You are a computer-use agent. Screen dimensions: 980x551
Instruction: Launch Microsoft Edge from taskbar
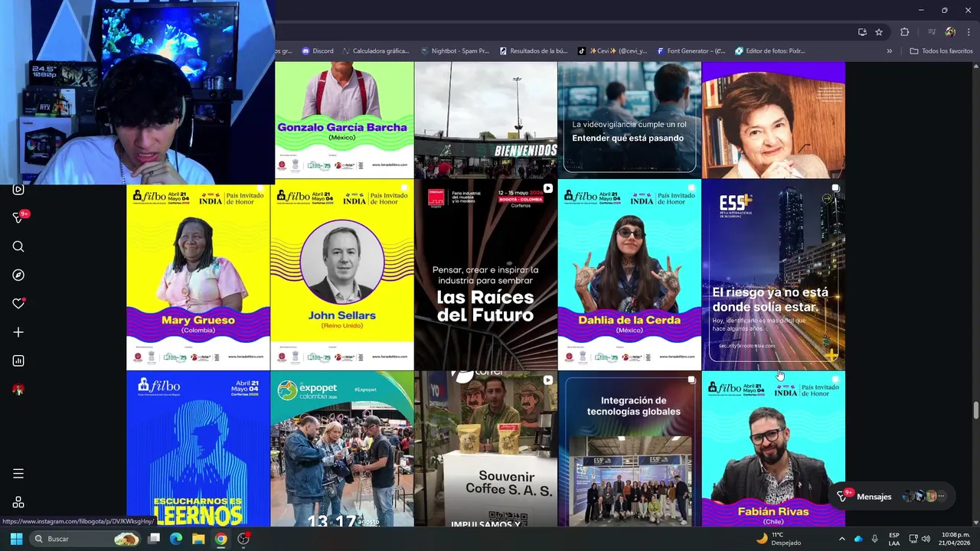[176, 539]
